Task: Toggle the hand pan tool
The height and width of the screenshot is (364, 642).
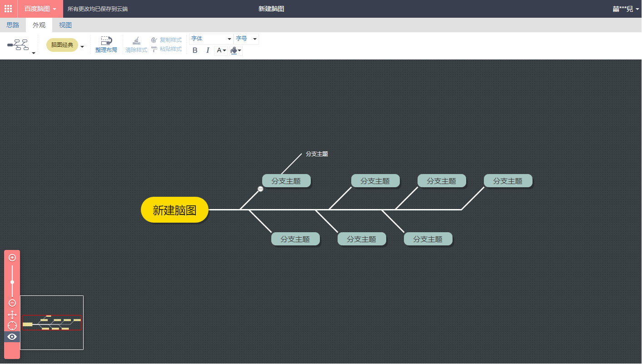Action: (x=12, y=314)
